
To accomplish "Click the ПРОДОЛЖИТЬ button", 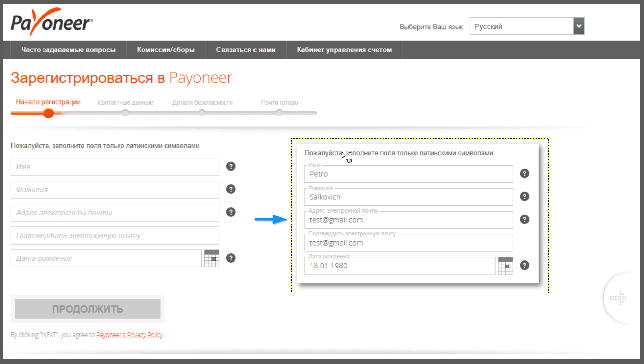I will (x=88, y=309).
